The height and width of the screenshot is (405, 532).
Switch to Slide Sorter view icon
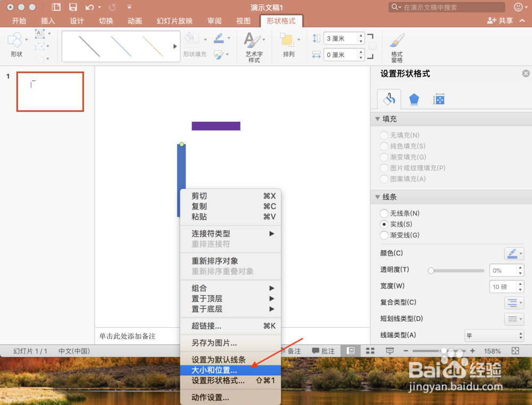tap(370, 351)
